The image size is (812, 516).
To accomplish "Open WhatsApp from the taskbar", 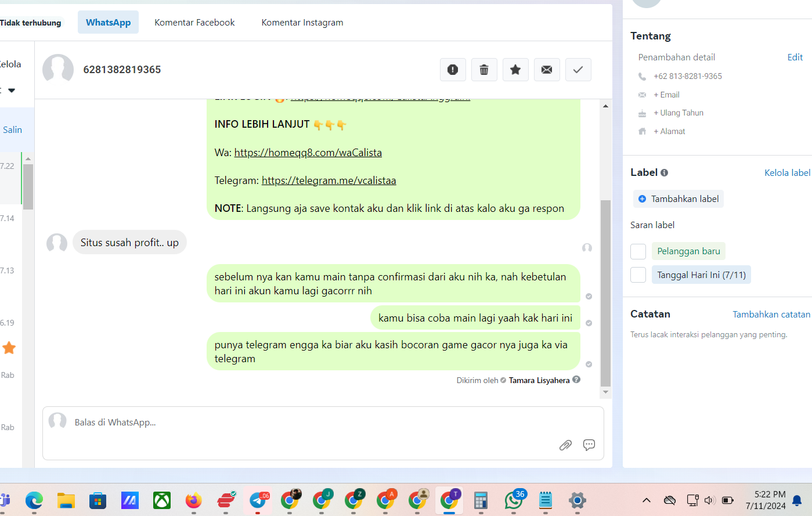I will [514, 500].
